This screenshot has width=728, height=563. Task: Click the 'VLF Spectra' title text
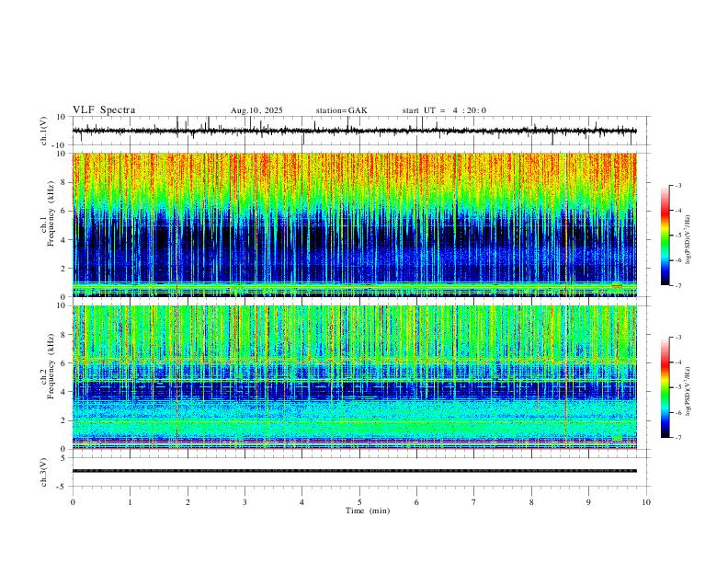[x=104, y=110]
